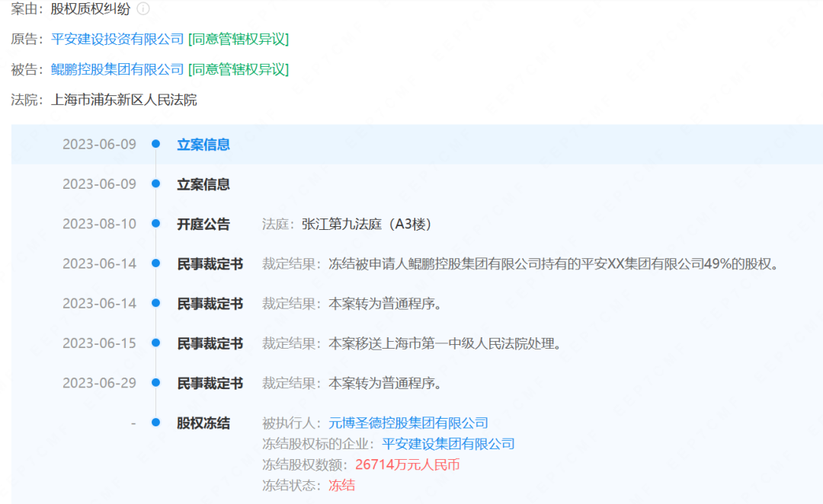
Task: Select the 股权冻结 timeline entry
Action: 203,423
